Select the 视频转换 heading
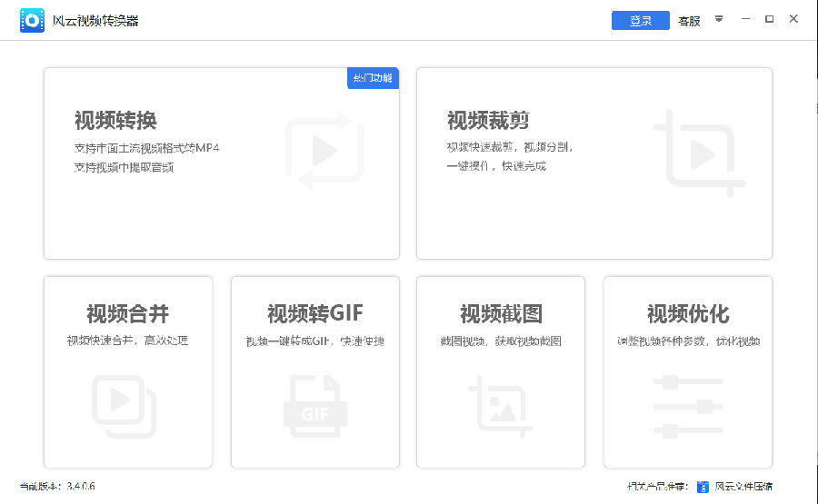 [115, 121]
